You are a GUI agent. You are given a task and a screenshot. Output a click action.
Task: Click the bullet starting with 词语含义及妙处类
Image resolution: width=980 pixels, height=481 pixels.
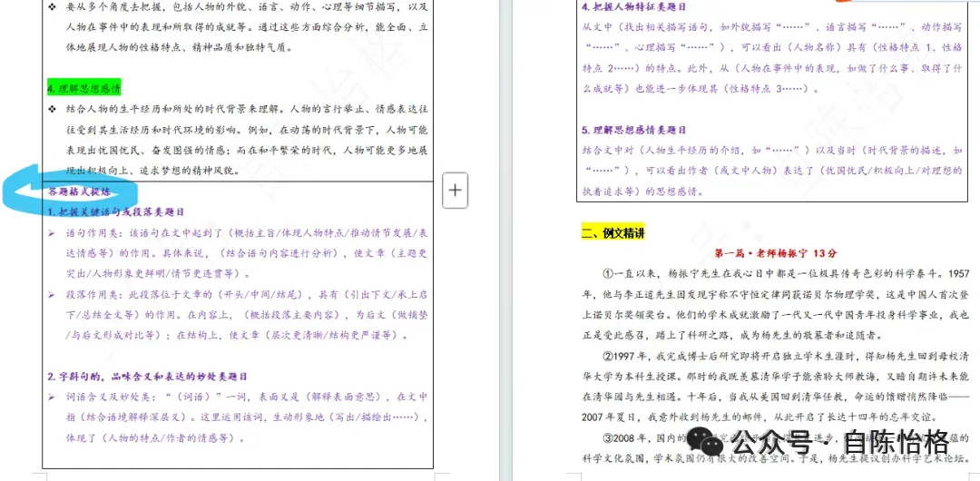pyautogui.click(x=238, y=417)
